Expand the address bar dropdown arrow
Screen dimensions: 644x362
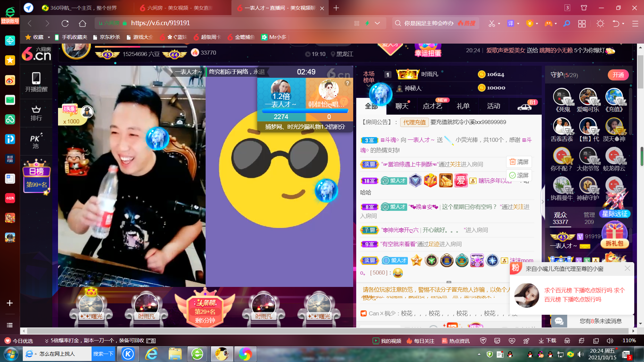coord(377,23)
